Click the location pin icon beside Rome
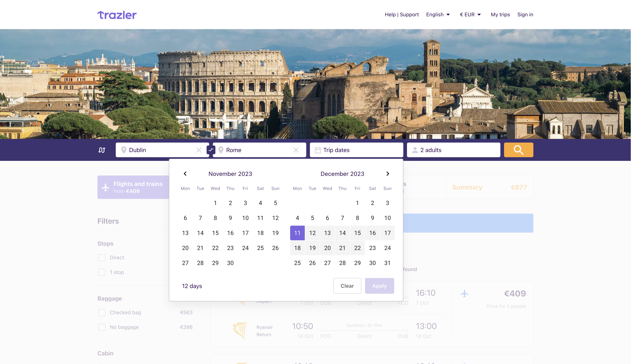The image size is (633, 364). coord(221,150)
